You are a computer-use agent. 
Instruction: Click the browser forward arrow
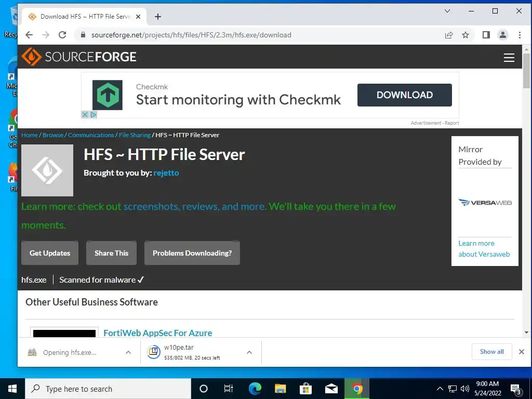tap(46, 35)
